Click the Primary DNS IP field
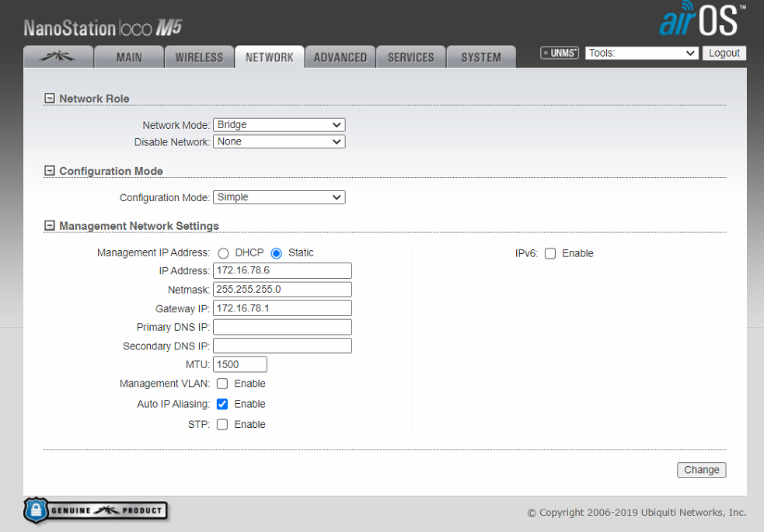Screen dimensions: 764x532 tap(282, 327)
